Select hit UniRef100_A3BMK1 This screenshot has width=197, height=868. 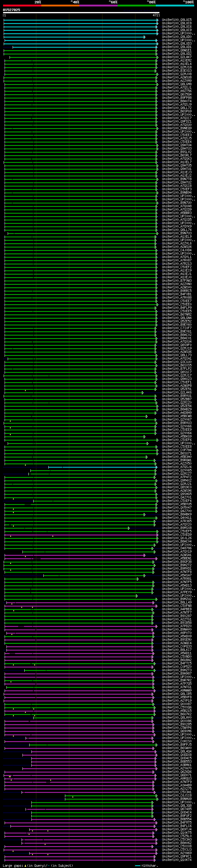coord(177,765)
